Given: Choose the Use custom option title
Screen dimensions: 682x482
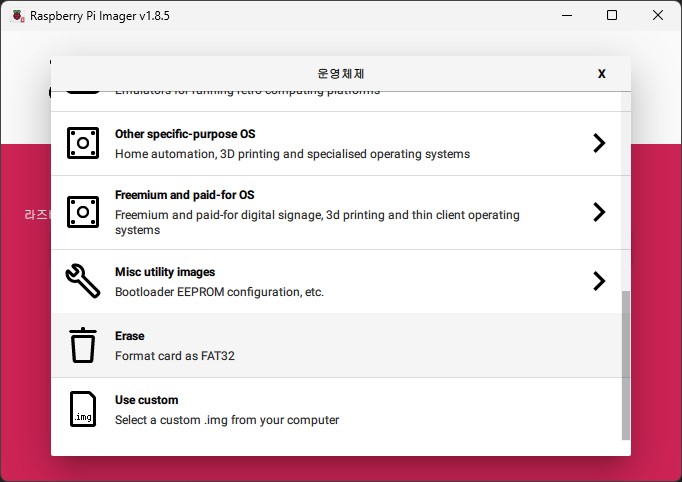Looking at the screenshot, I should (146, 400).
